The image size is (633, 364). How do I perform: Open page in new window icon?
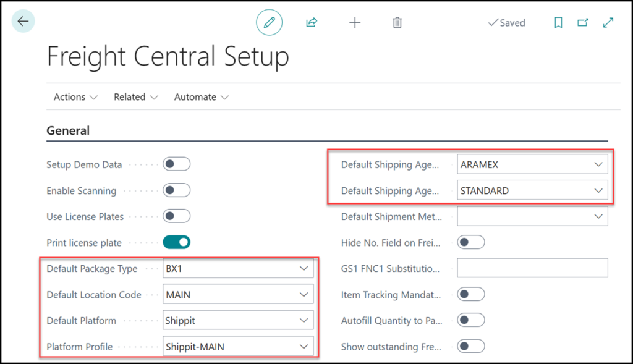(x=583, y=23)
